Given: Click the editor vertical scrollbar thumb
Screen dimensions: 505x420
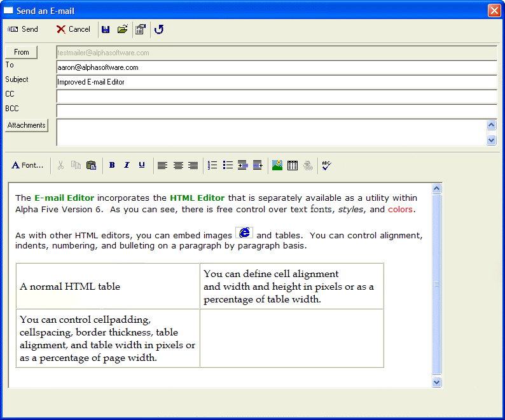Looking at the screenshot, I should tap(437, 284).
